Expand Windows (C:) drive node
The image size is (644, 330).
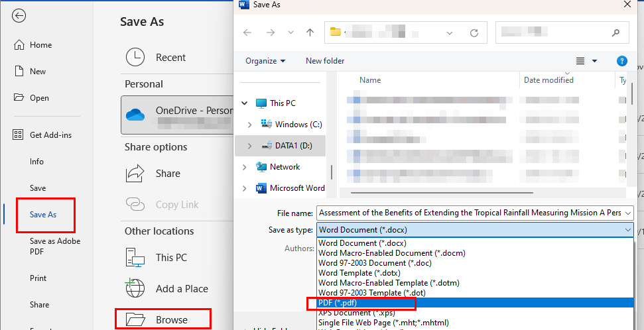[x=250, y=125]
